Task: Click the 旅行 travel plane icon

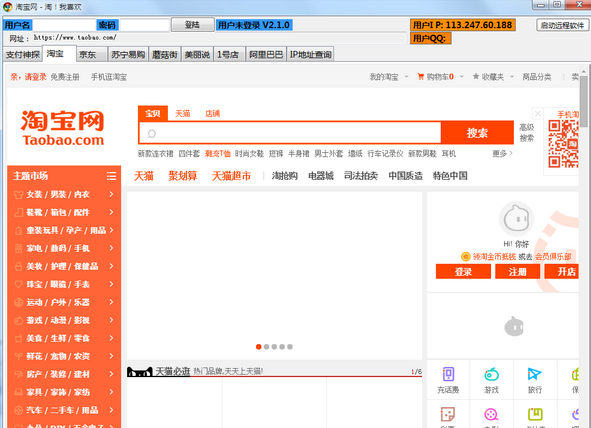Action: (534, 374)
